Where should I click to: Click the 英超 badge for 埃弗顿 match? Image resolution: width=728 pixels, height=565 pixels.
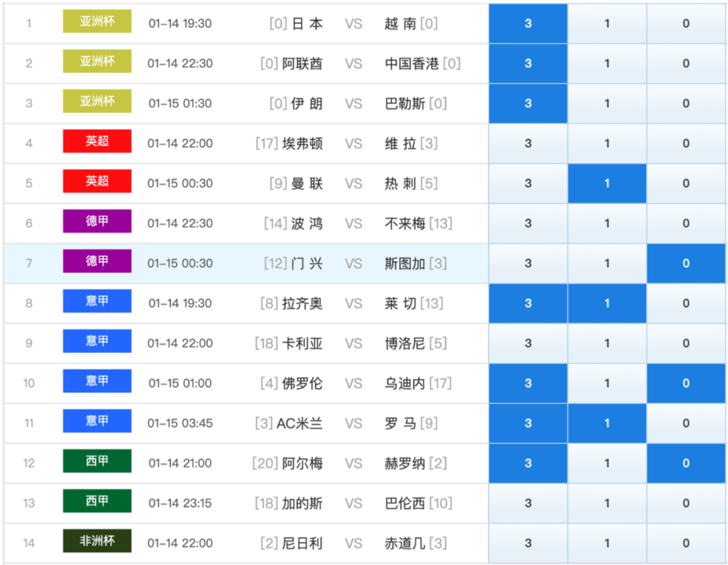click(97, 141)
